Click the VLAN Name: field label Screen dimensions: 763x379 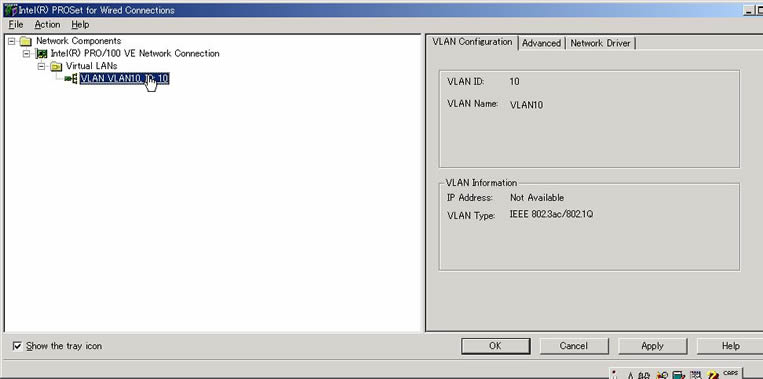[472, 104]
